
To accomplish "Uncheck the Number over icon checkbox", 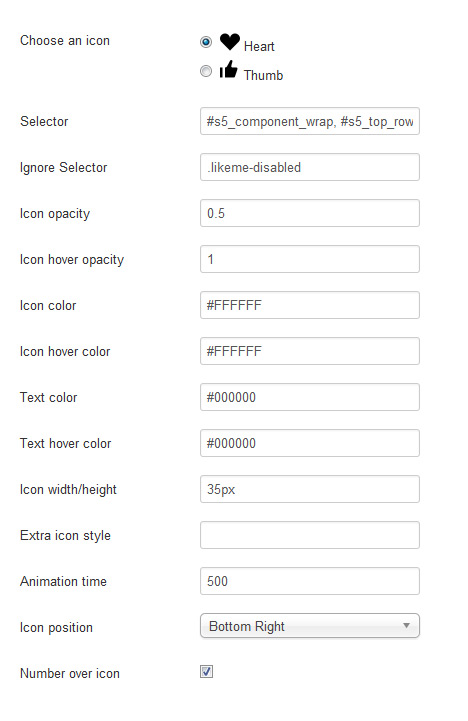I will pos(206,672).
